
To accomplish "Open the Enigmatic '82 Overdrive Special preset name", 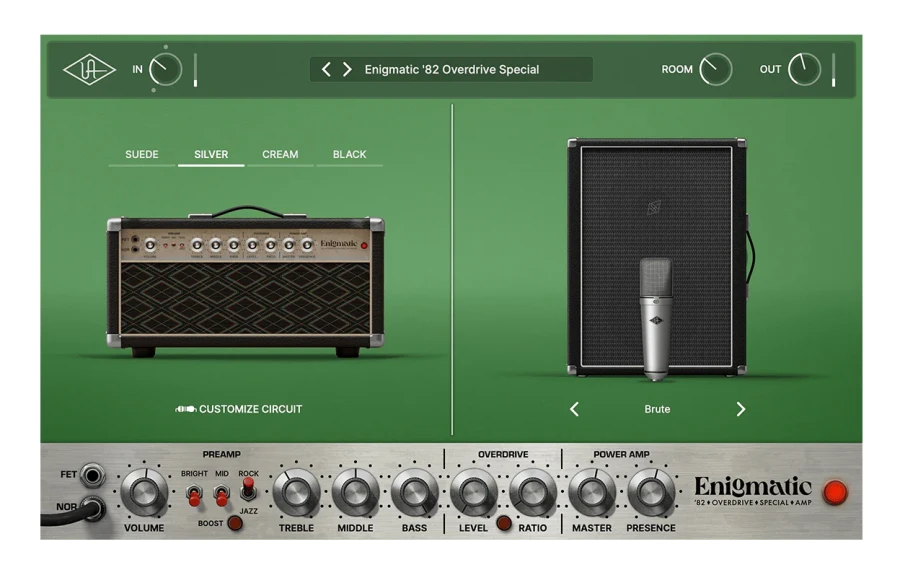I will (x=452, y=69).
